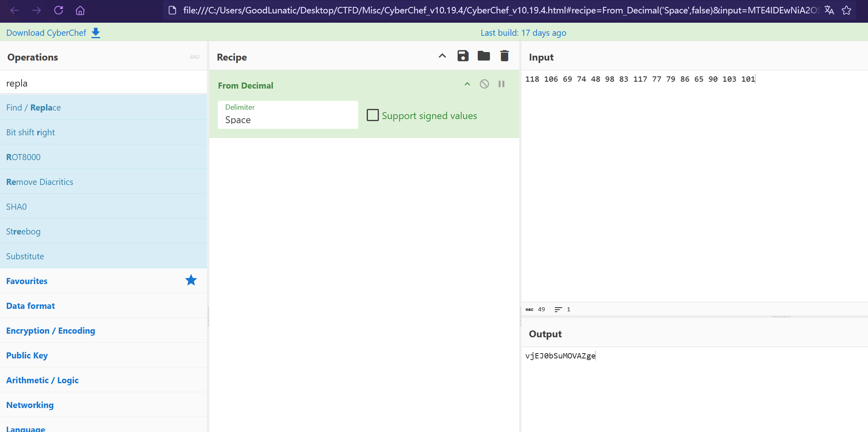Screen dimensions: 868x432
Task: Collapse the From Decimal operation arguments
Action: point(467,84)
